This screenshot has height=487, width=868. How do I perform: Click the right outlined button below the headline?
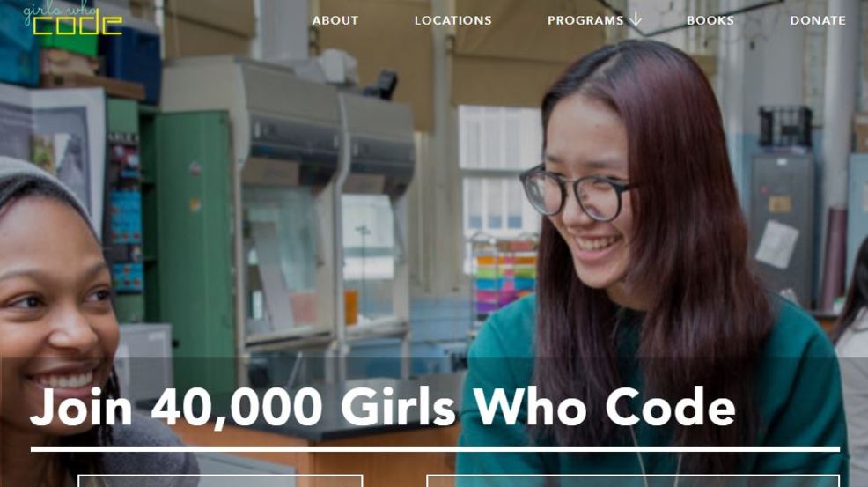633,480
